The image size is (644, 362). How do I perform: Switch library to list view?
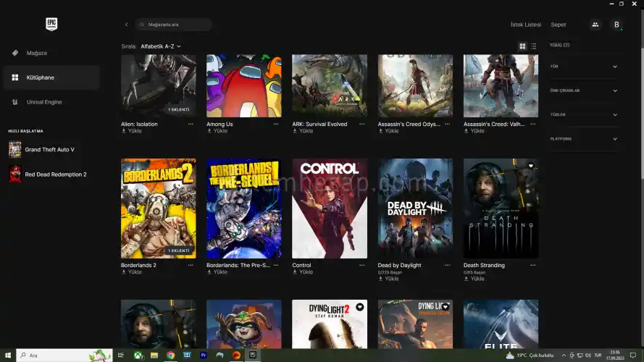534,46
